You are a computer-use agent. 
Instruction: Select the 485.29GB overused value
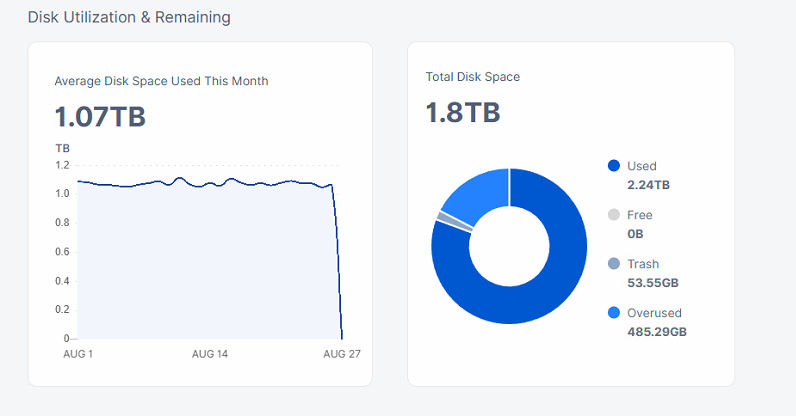[656, 331]
